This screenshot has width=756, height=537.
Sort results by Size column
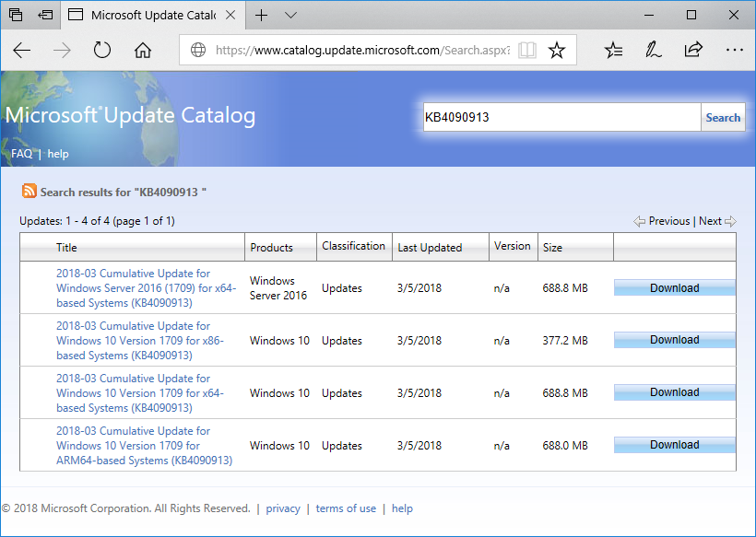click(x=552, y=248)
